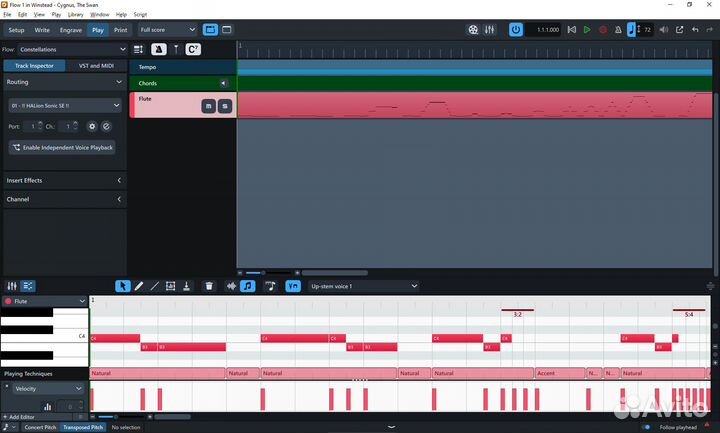Viewport: 720px width, 433px height.
Task: Open the Mixer from top toolbar
Action: [490, 30]
